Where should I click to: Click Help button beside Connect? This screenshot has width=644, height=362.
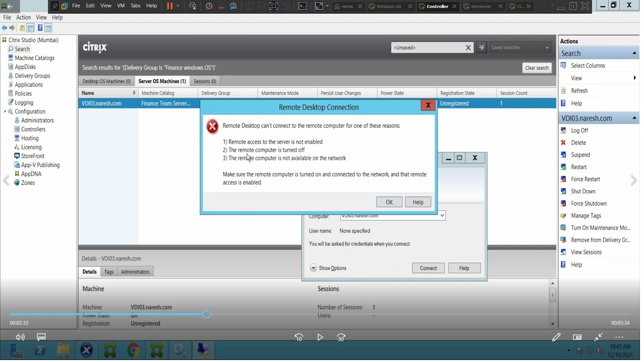click(x=464, y=268)
